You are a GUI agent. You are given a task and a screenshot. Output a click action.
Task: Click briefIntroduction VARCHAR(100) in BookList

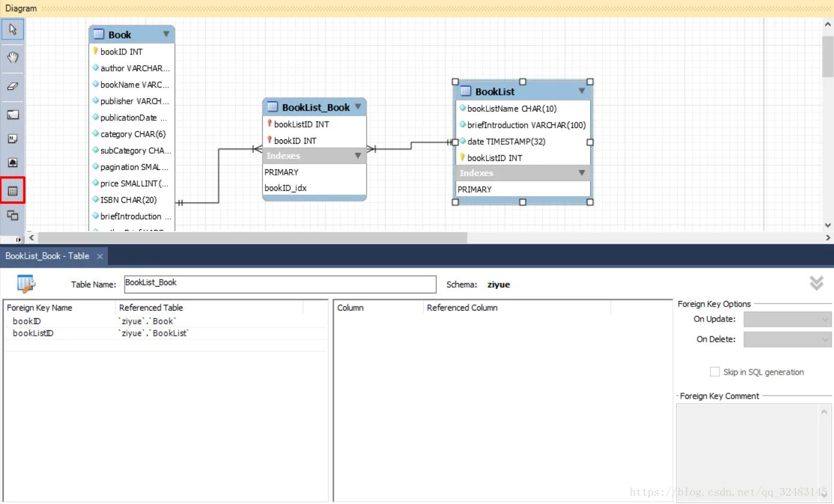[523, 125]
